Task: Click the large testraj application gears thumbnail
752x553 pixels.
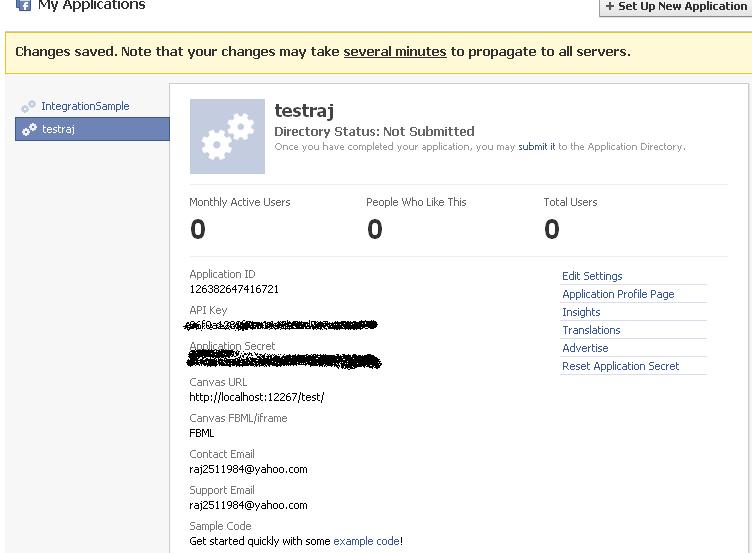Action: [227, 137]
